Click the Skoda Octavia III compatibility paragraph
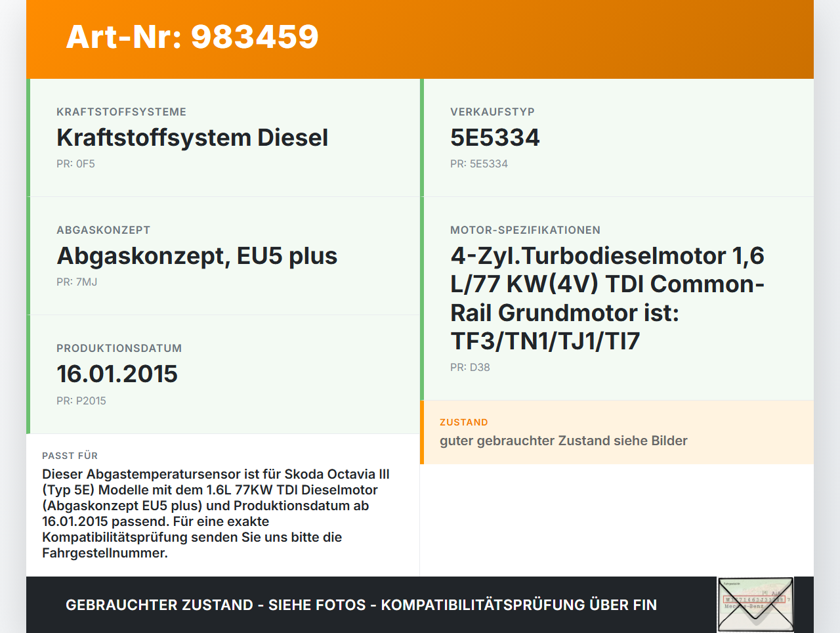Image resolution: width=840 pixels, height=633 pixels. point(217,513)
